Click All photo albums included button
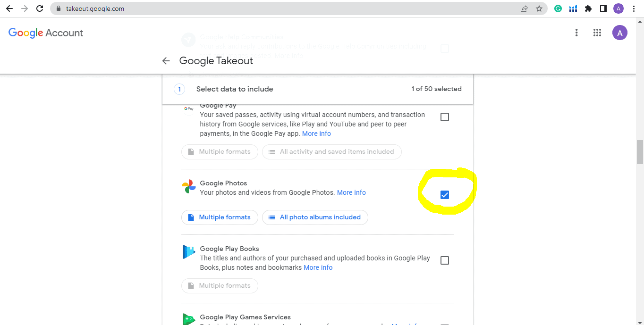 pyautogui.click(x=315, y=217)
